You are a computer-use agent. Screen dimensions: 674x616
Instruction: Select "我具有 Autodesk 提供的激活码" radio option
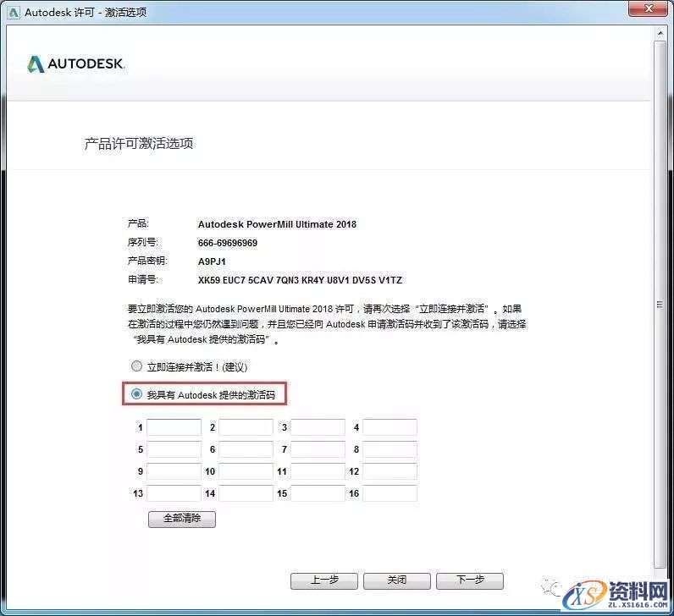[136, 394]
